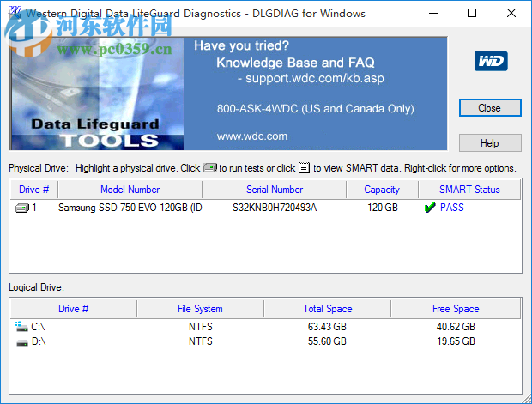
Task: Click the C:\ logical drive icon
Action: click(x=21, y=327)
